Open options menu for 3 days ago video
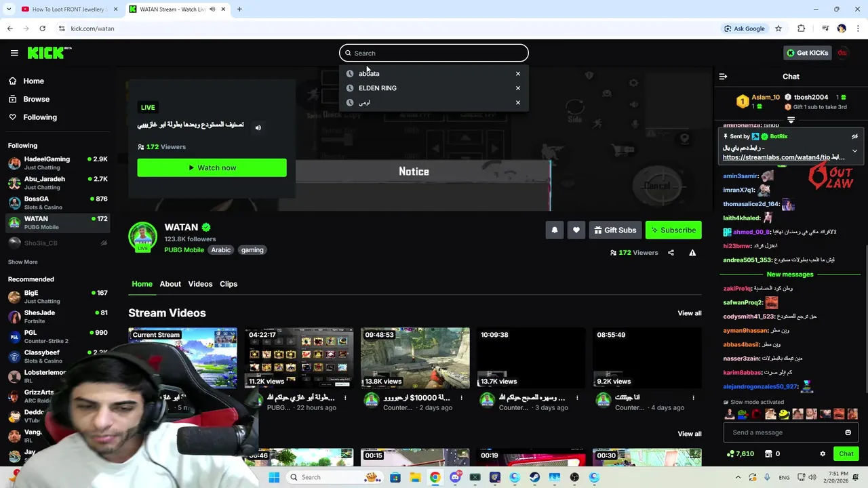Screen dimensions: 868x488 click(x=577, y=398)
